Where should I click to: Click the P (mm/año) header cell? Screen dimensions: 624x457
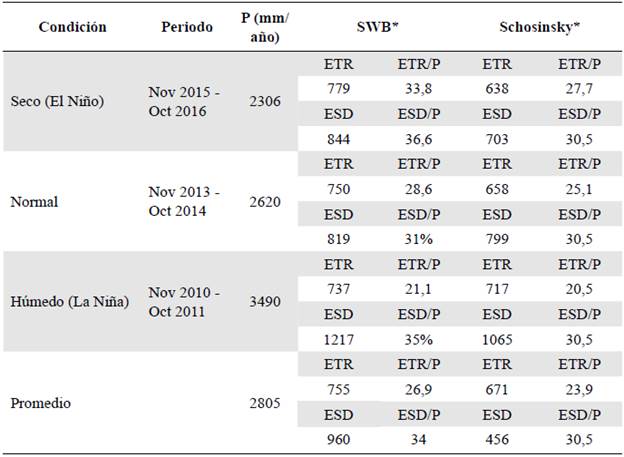pyautogui.click(x=260, y=27)
